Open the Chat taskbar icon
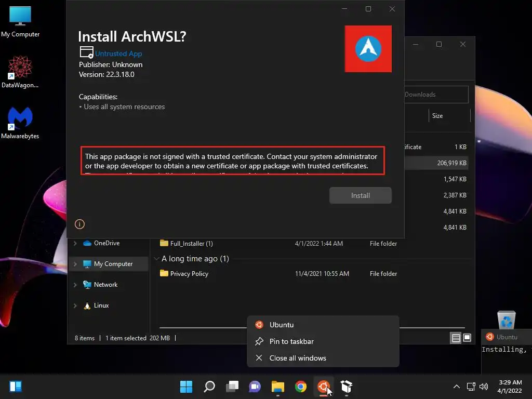 (x=255, y=387)
